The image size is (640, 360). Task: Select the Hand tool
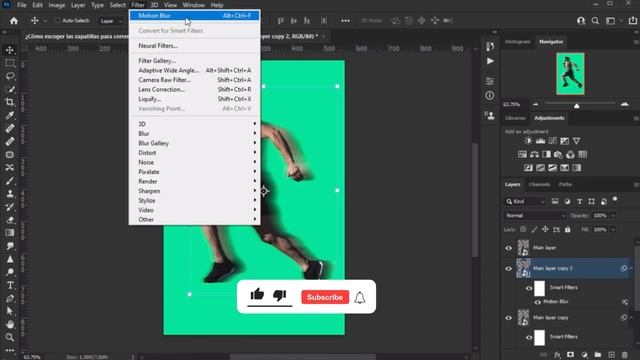pos(10,324)
